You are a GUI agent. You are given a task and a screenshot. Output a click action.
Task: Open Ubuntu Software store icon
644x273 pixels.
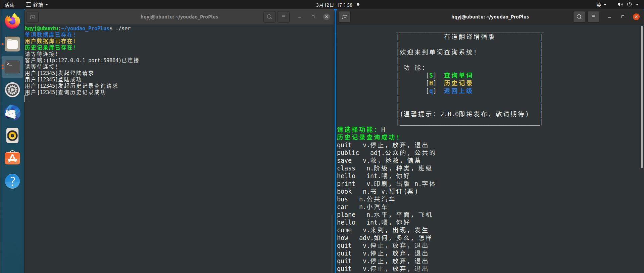(12, 158)
